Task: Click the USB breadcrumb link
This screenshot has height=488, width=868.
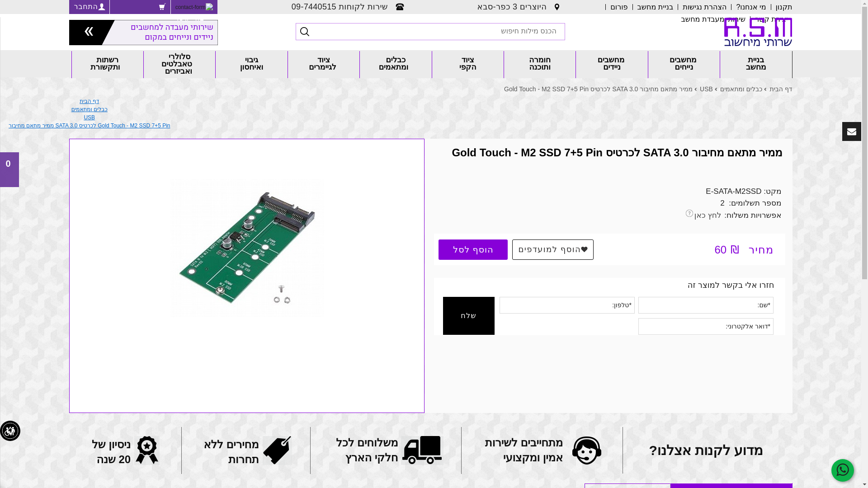Action: 706,89
